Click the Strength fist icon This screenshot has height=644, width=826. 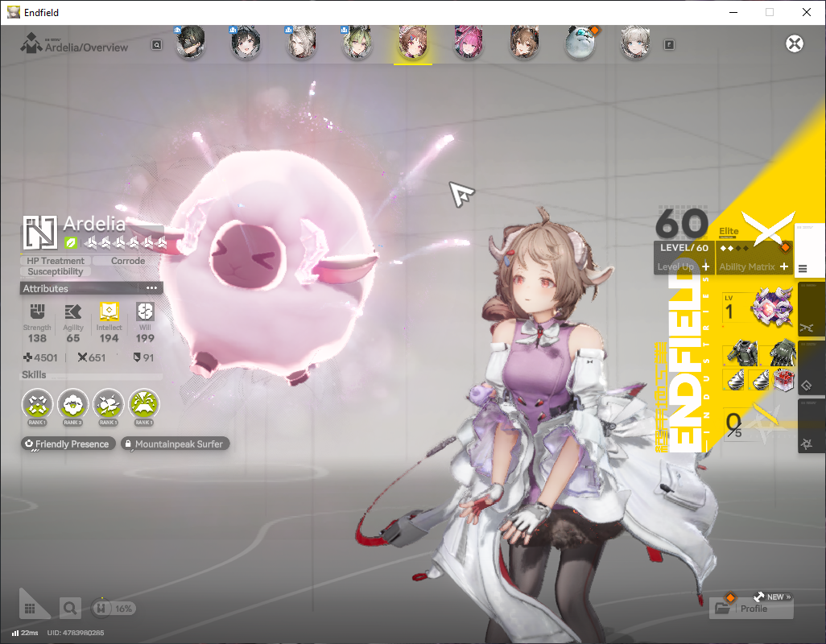[x=37, y=312]
